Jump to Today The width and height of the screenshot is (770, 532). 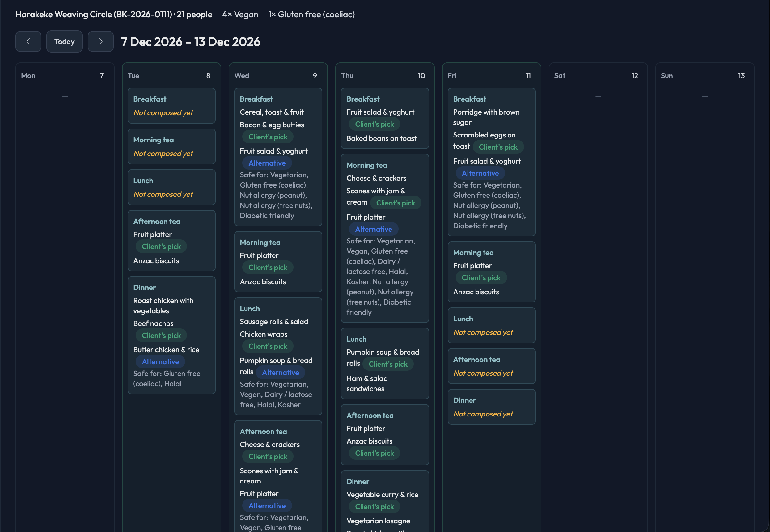(x=64, y=41)
